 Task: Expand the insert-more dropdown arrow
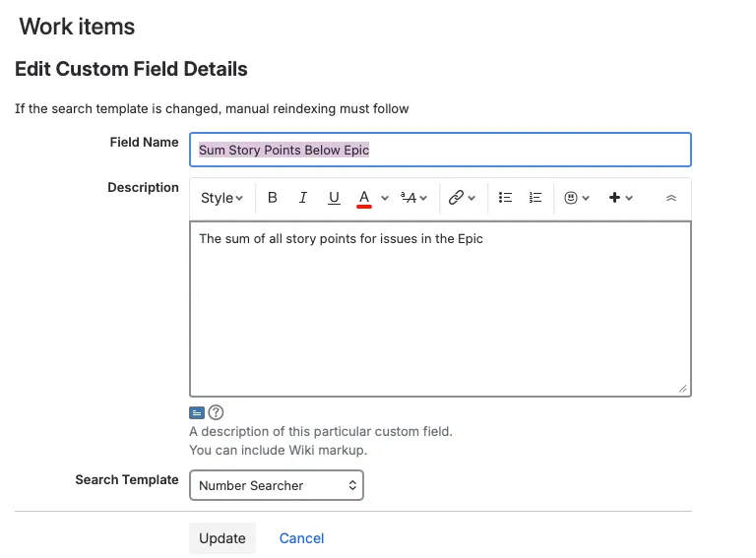pos(629,198)
